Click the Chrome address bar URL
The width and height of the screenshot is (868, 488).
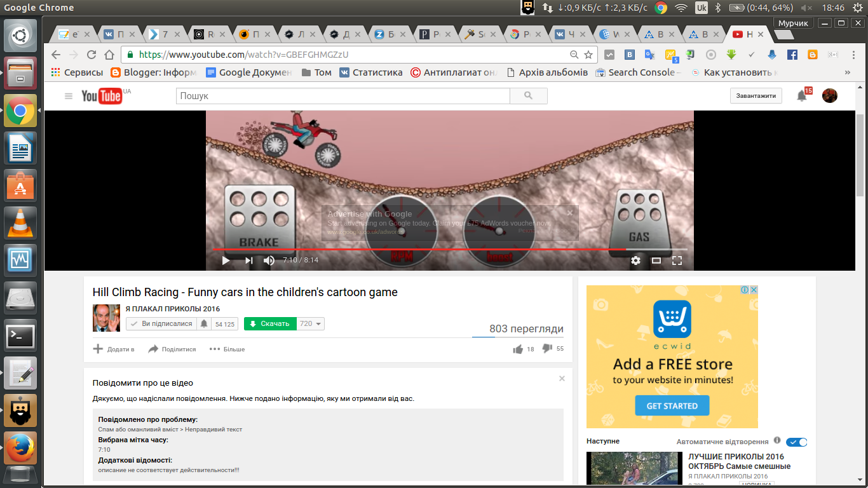tap(243, 55)
